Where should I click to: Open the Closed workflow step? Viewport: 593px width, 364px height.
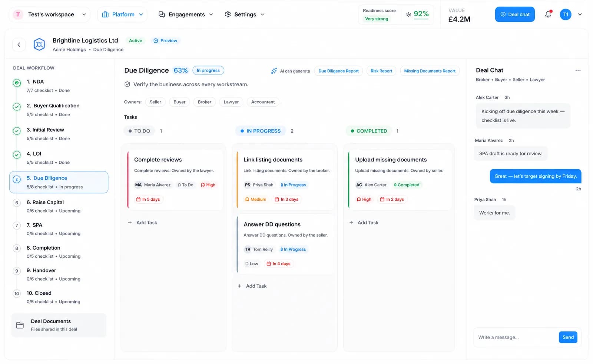click(x=59, y=297)
